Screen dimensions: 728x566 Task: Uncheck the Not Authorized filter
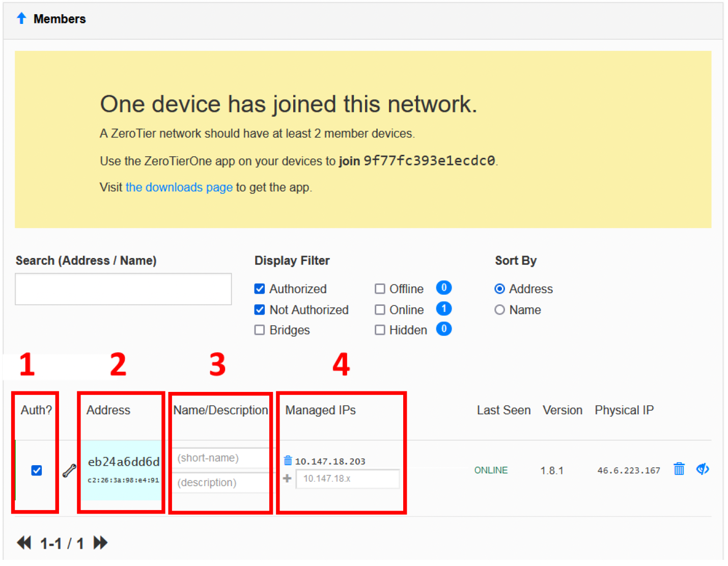[x=260, y=310]
